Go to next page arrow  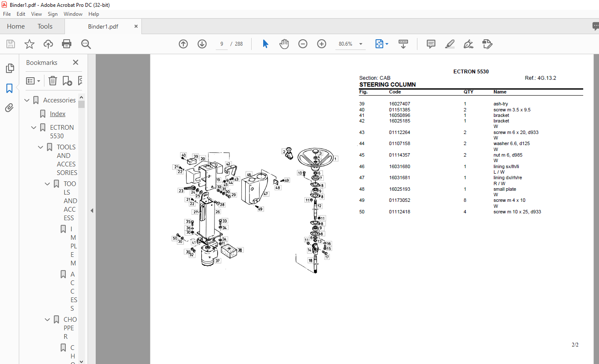pyautogui.click(x=202, y=44)
